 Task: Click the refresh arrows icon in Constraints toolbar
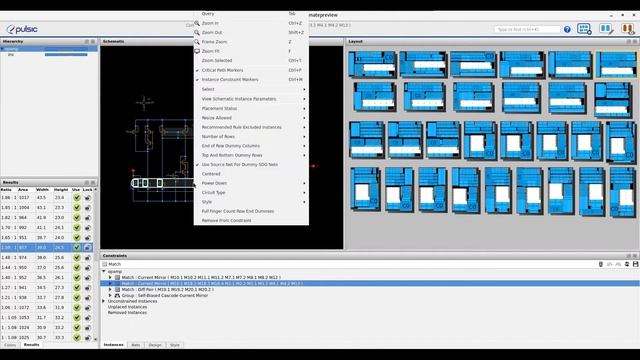click(627, 264)
